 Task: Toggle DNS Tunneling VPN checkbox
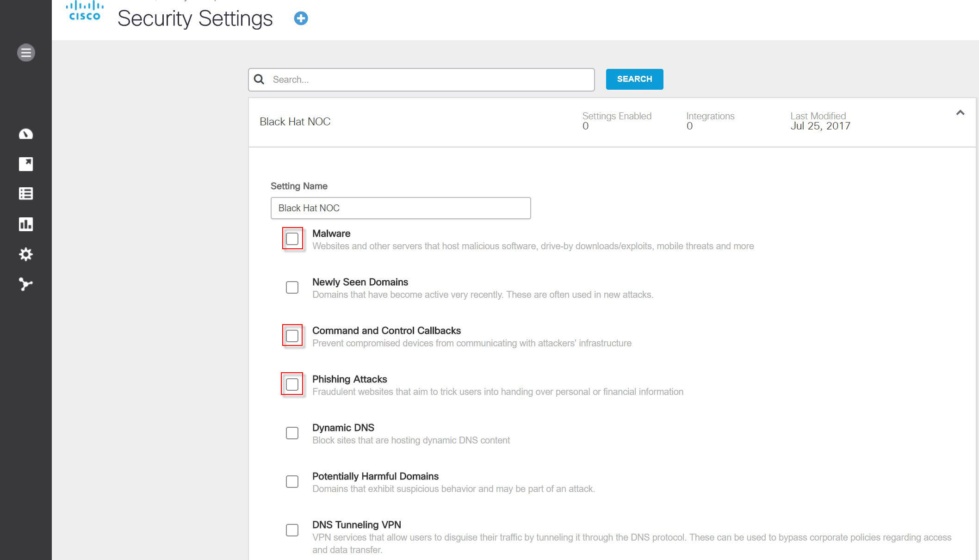coord(292,530)
